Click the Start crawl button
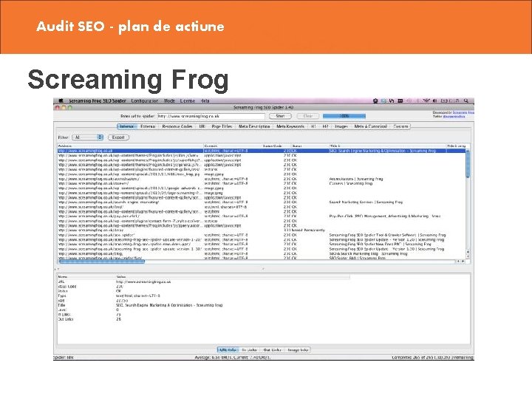This screenshot has width=532, height=399. [x=280, y=116]
